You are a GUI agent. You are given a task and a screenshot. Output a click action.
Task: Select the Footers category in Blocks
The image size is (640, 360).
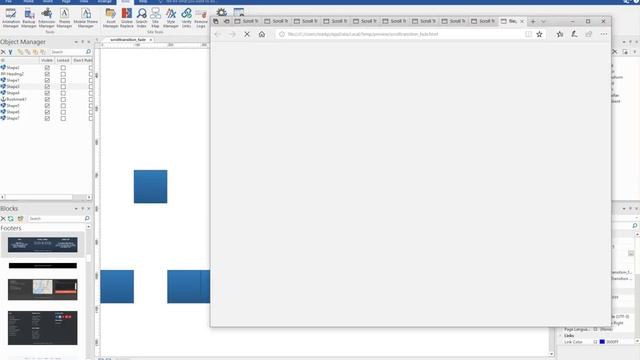[x=11, y=228]
